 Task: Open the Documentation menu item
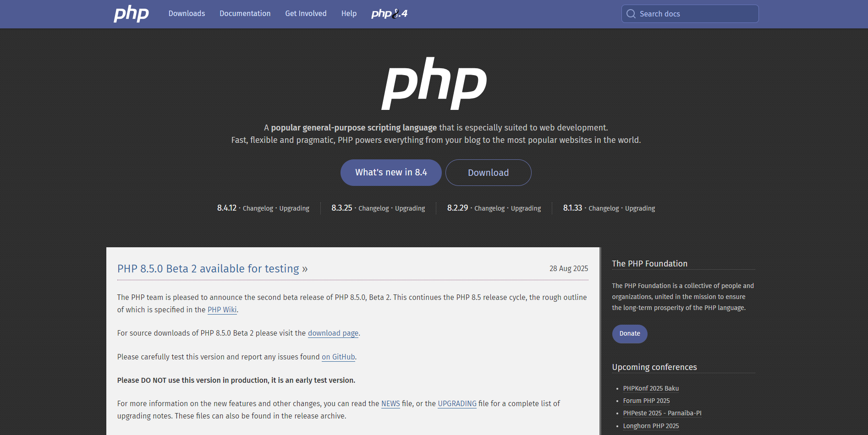coord(245,13)
